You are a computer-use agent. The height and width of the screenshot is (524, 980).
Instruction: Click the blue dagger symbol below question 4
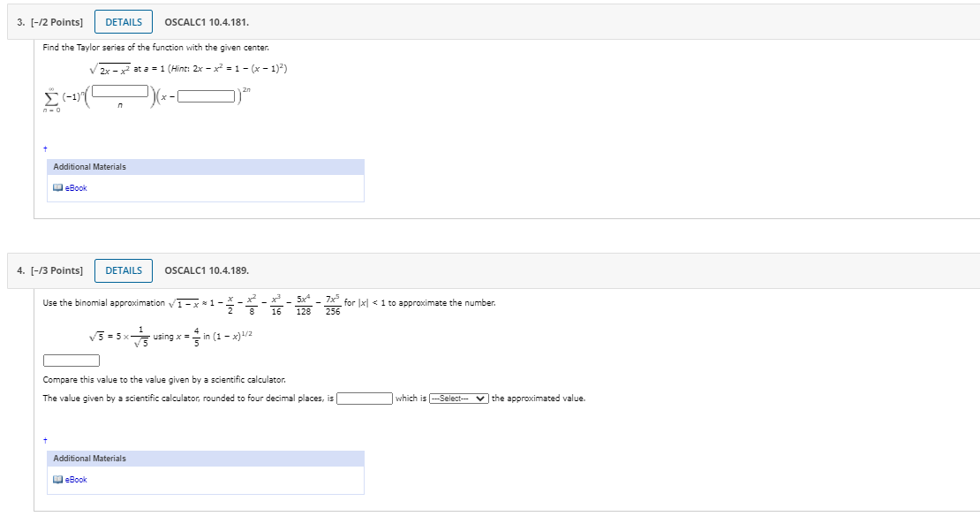[x=45, y=441]
